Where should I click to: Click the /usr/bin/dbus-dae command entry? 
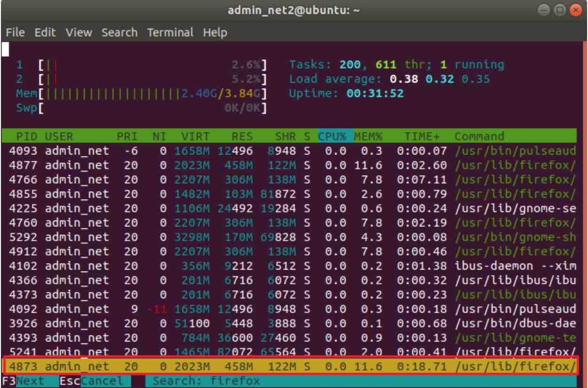pos(515,324)
